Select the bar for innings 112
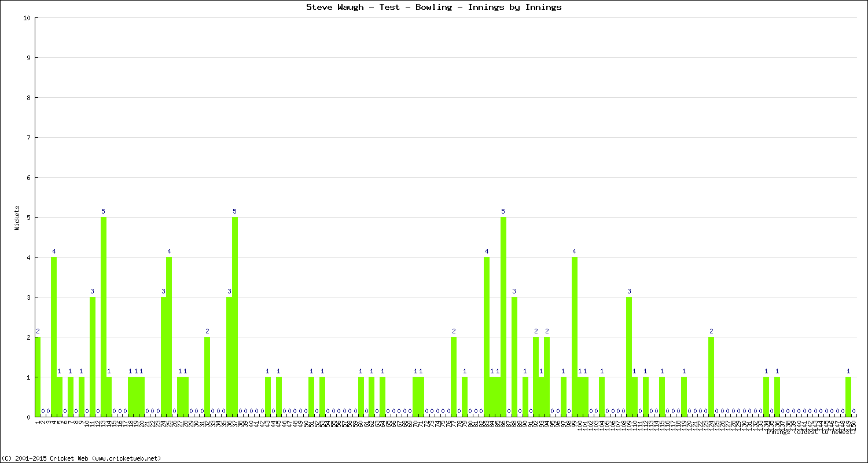The width and height of the screenshot is (868, 463). tap(646, 396)
